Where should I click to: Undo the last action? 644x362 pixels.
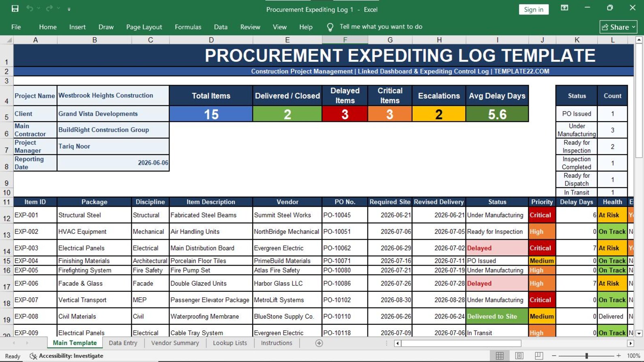[x=30, y=9]
